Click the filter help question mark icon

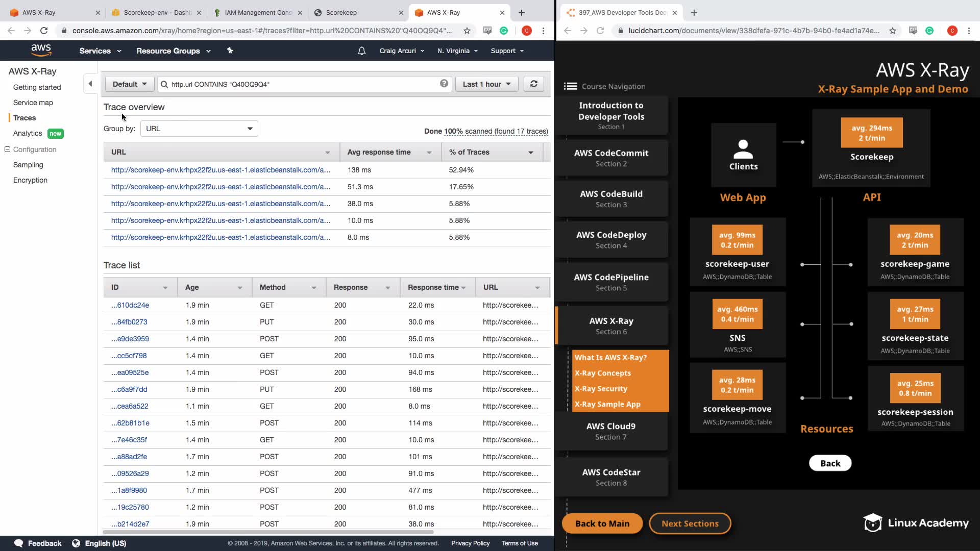click(x=444, y=84)
